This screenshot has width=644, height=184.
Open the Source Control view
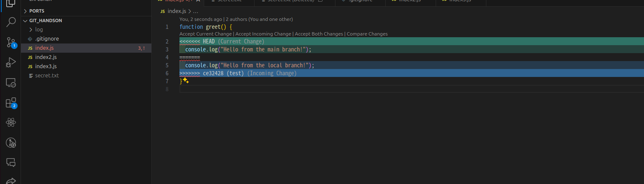coord(11,42)
